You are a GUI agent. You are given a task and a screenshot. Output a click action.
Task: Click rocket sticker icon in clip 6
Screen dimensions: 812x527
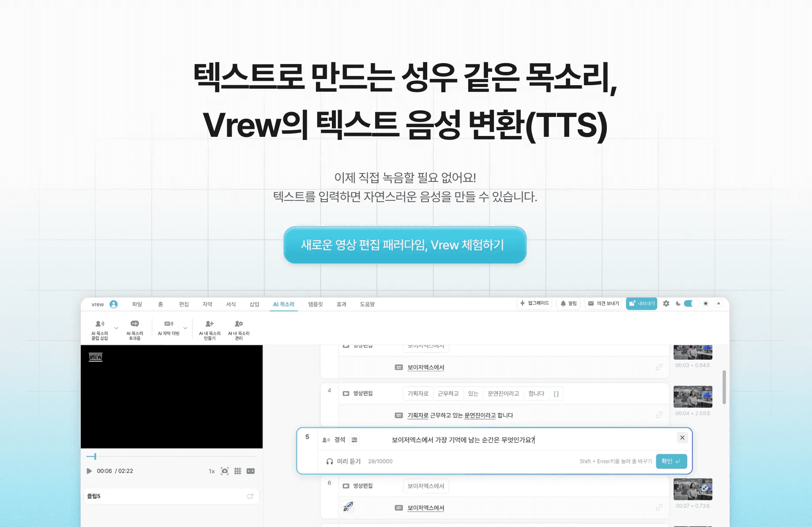tap(348, 507)
